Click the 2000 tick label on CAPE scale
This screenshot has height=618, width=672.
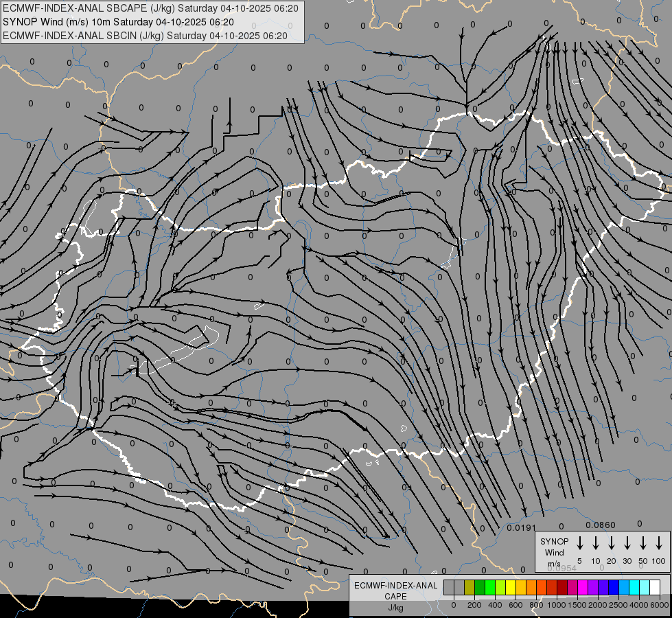tap(598, 605)
